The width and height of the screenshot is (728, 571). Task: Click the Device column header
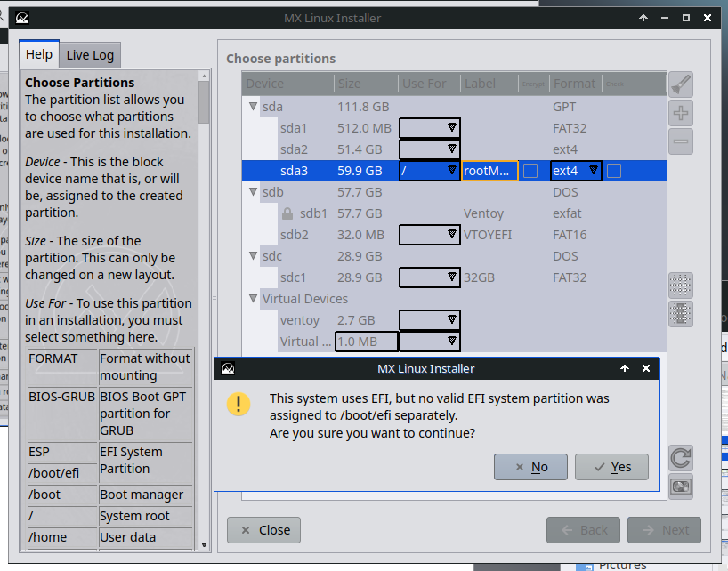287,84
